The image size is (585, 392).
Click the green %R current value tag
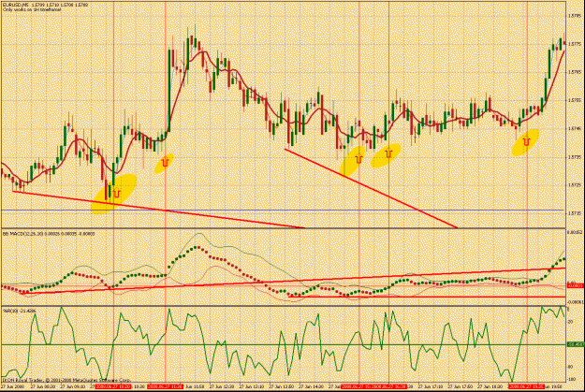tap(576, 345)
